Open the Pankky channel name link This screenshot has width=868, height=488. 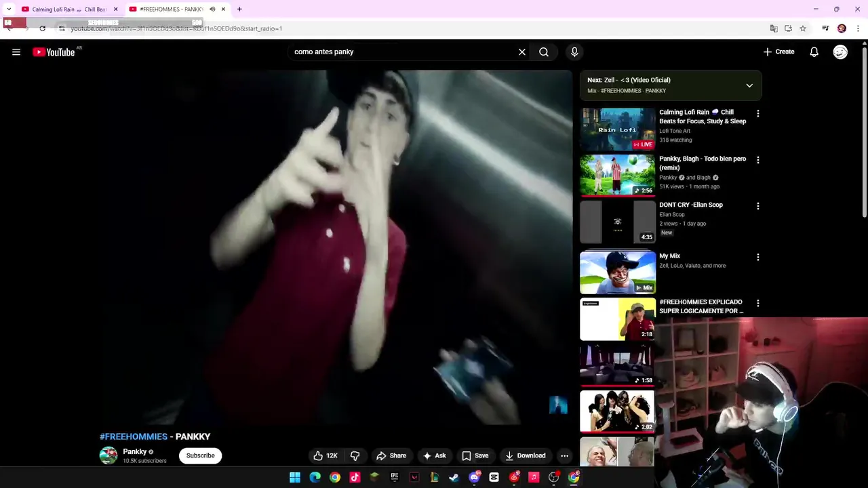pyautogui.click(x=134, y=451)
